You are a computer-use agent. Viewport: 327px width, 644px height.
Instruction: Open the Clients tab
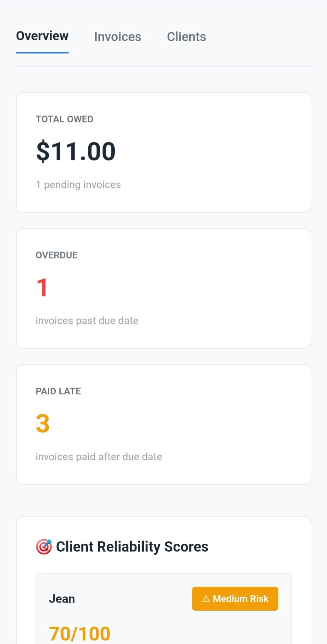[186, 37]
